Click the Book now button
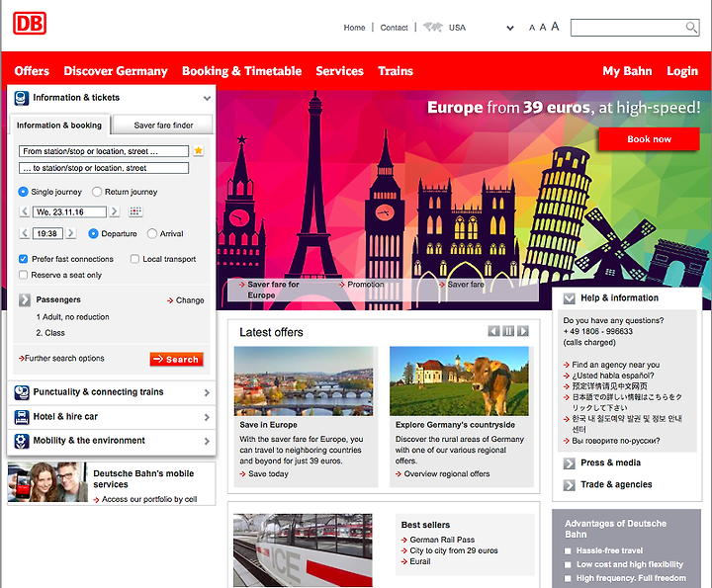The width and height of the screenshot is (712, 588). (x=649, y=138)
